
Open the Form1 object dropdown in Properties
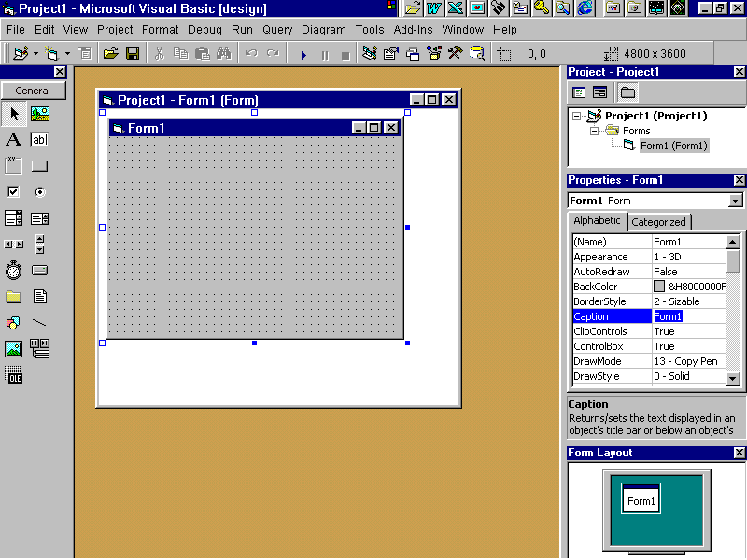pos(736,201)
